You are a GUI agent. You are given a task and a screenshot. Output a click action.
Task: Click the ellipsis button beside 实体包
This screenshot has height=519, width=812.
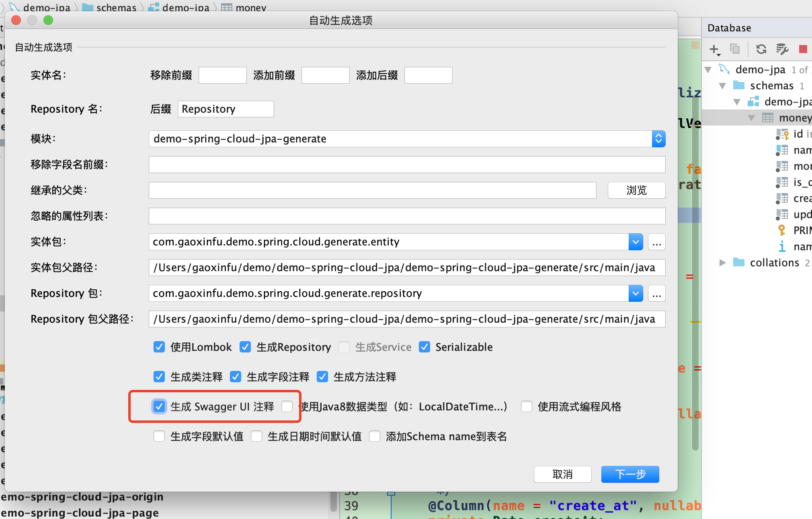(x=656, y=242)
